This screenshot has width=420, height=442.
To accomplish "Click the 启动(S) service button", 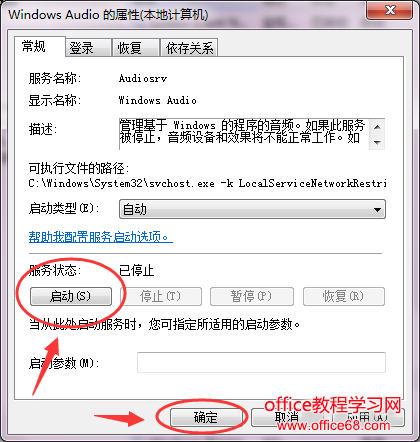I will click(71, 296).
